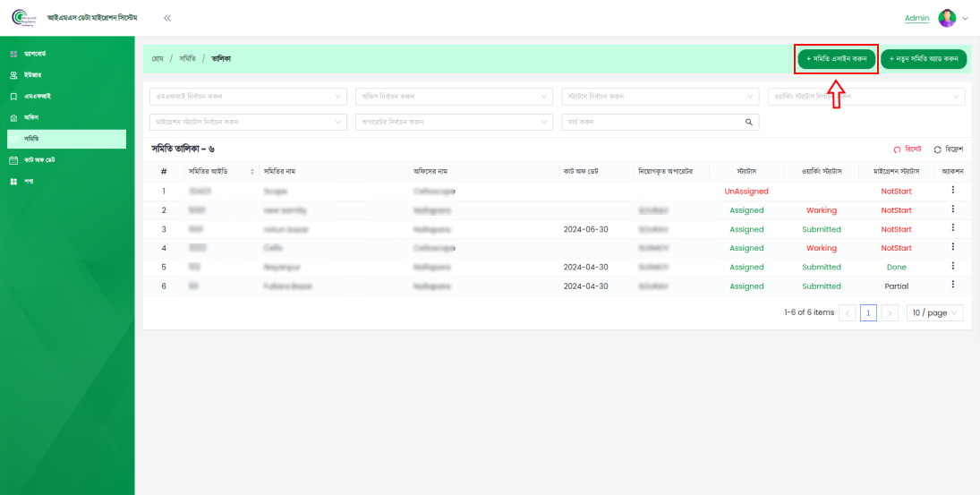Open the three-dot action menu for row 5
The image size is (980, 495).
click(952, 266)
